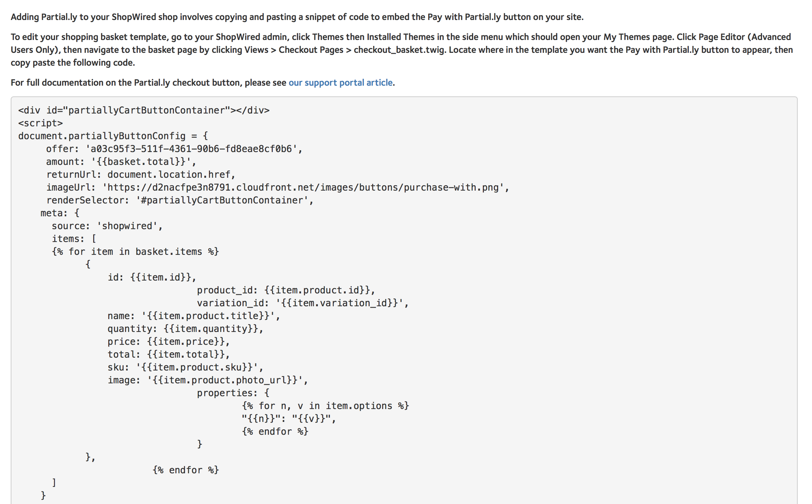Click the returnUrl document.location.href line
Viewport: 812px width, 504px height.
pos(141,175)
